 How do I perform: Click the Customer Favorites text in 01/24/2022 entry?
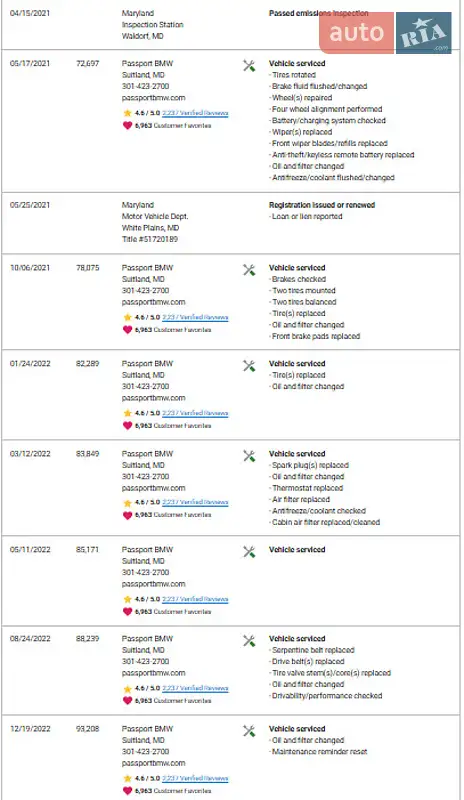click(182, 426)
